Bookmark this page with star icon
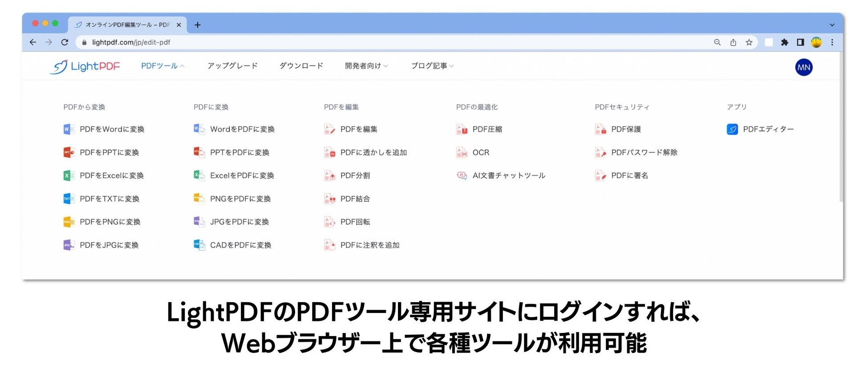868x369 pixels. tap(749, 42)
